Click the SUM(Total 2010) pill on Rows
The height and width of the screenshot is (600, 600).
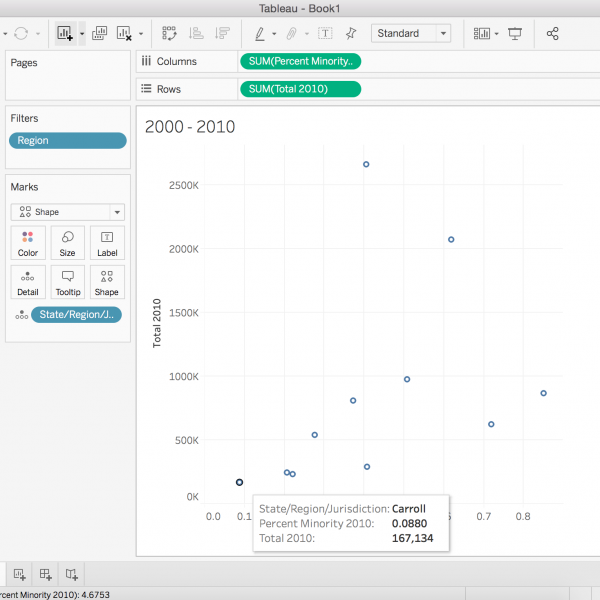[x=299, y=89]
